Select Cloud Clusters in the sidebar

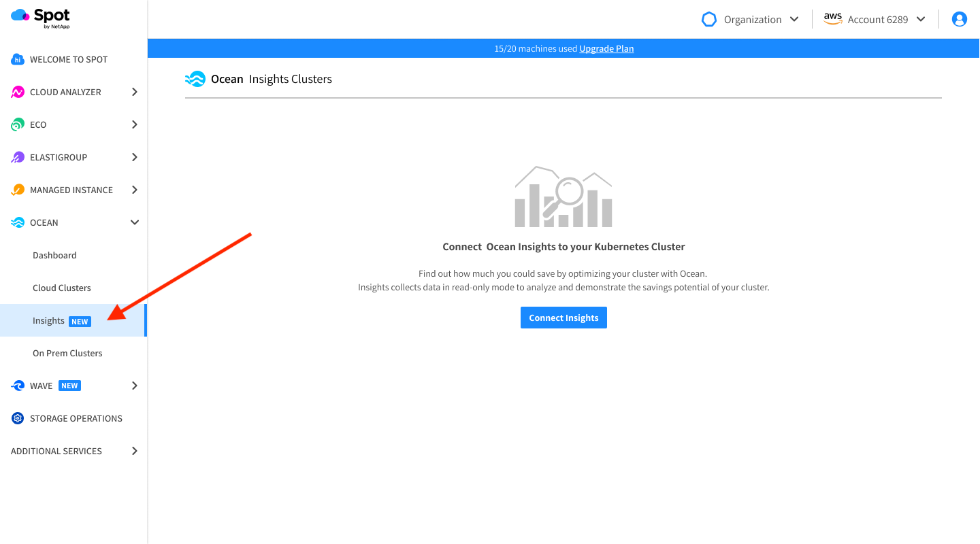(x=62, y=288)
